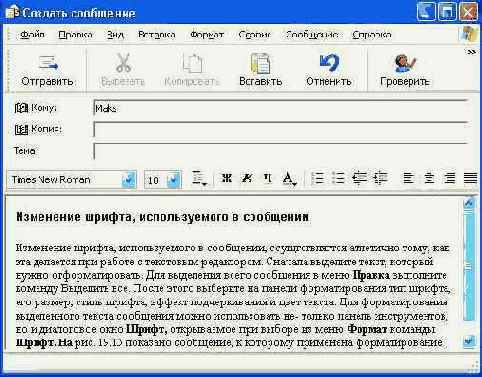Open the paragraph style dropdown button
482x377 pixels.
click(199, 179)
